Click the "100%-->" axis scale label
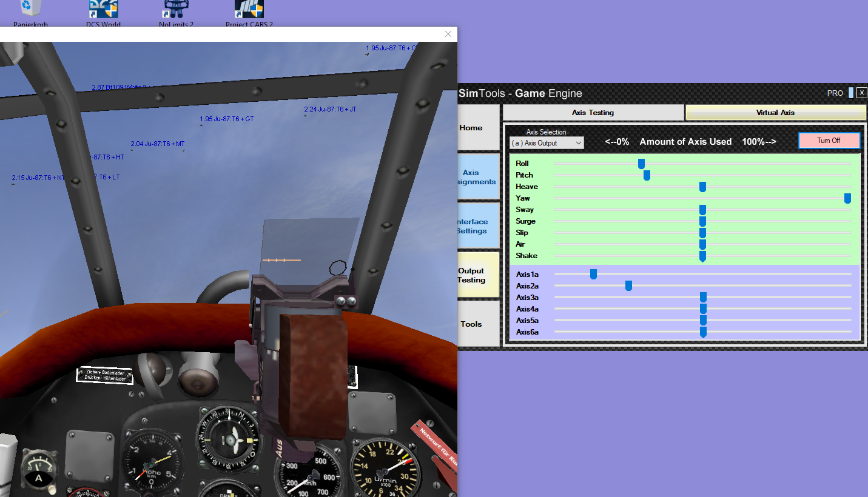 (759, 142)
